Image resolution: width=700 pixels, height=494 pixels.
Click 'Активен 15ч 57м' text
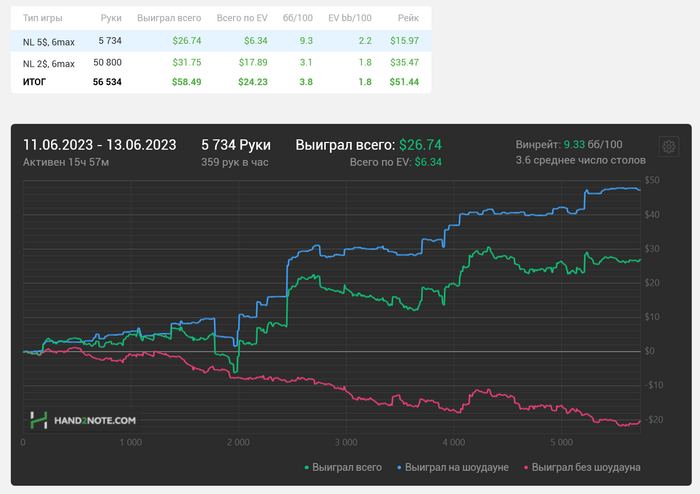(66, 162)
